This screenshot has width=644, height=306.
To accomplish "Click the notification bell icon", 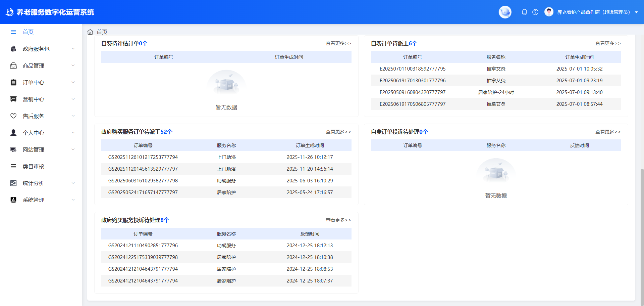I will click(x=525, y=12).
